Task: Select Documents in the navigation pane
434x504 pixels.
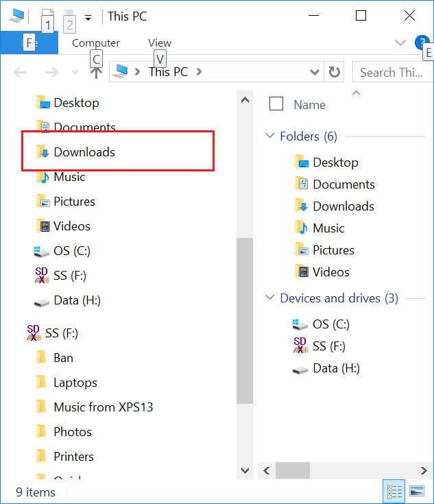Action: pyautogui.click(x=76, y=127)
